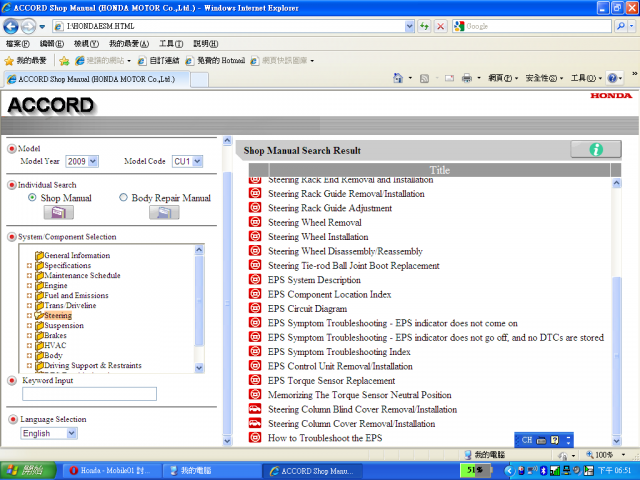Click the Refresh page icon
The height and width of the screenshot is (480, 640).
424,27
